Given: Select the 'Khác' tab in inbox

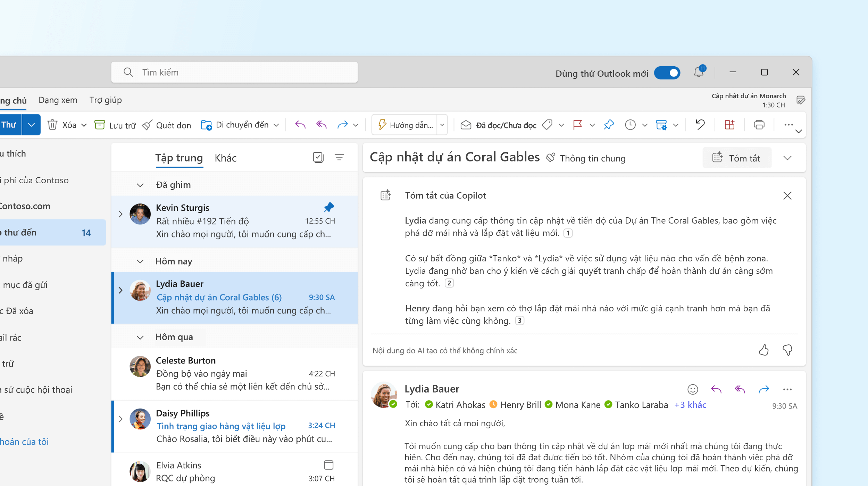Looking at the screenshot, I should coord(225,157).
